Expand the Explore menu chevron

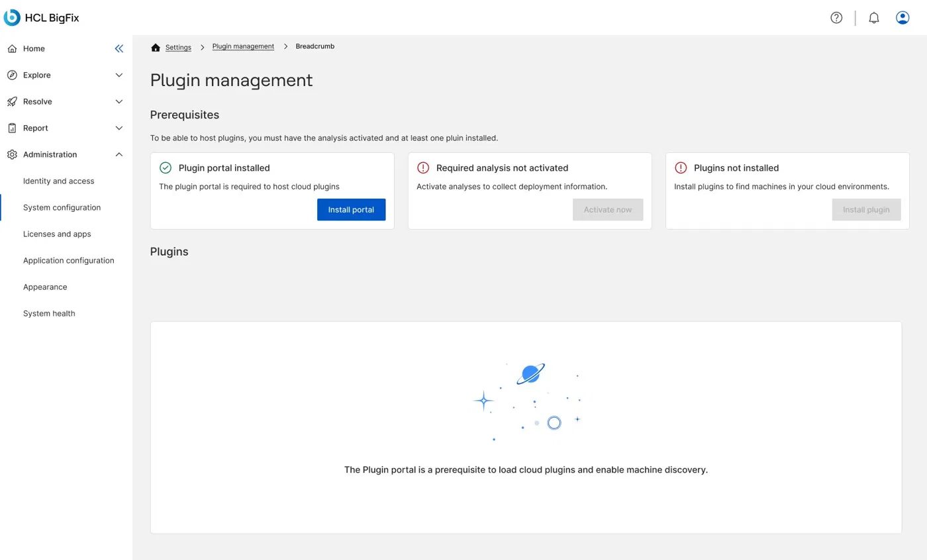click(119, 75)
